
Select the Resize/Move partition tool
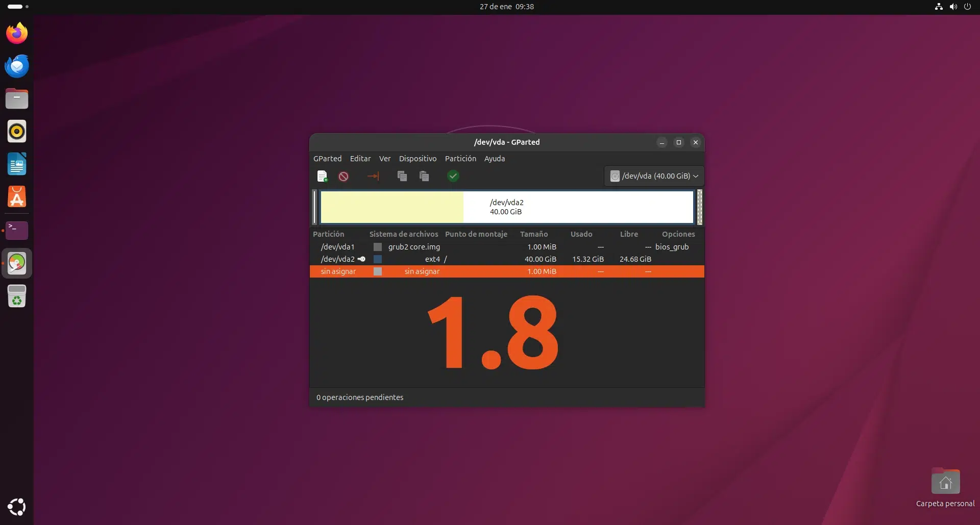click(x=373, y=176)
